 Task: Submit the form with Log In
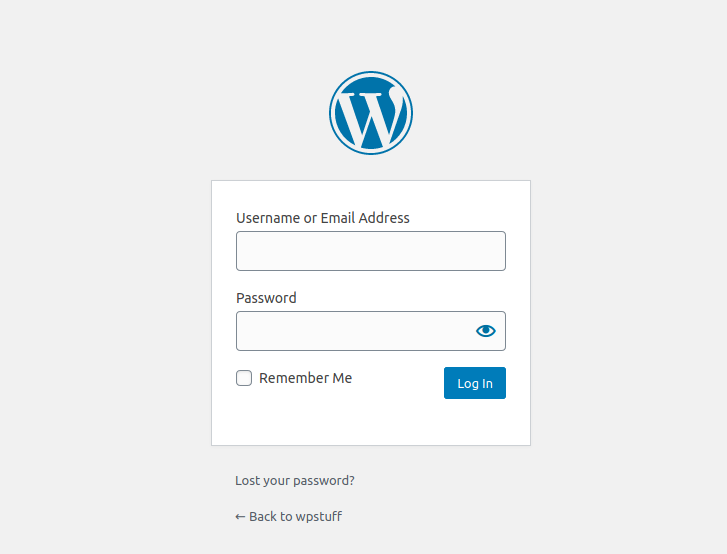(x=475, y=383)
